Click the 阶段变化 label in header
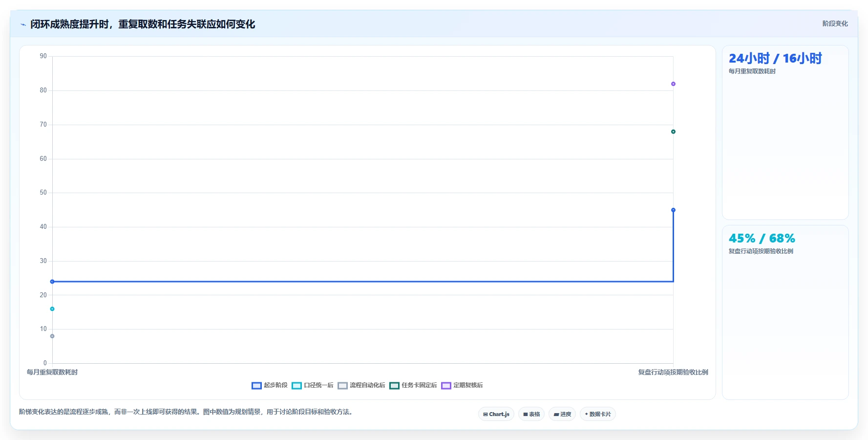Screen dimensions: 868x440 point(835,23)
